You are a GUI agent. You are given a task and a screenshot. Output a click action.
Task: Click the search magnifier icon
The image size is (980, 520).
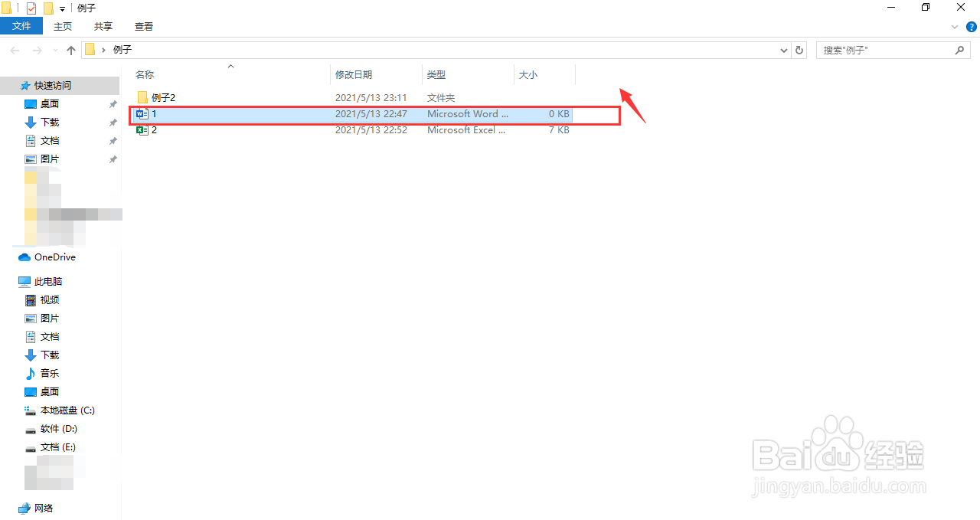coord(960,50)
